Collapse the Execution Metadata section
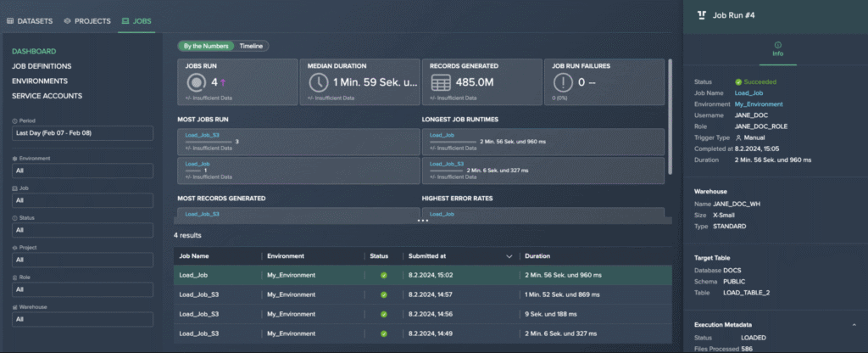Viewport: 868px width, 353px height. [853, 324]
